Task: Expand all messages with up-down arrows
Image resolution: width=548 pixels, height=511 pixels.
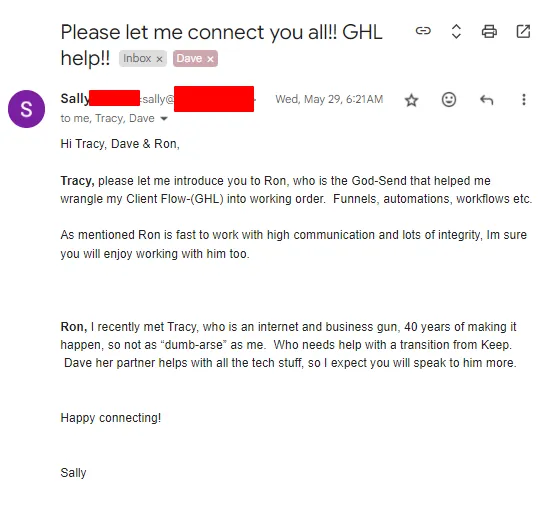Action: (456, 31)
